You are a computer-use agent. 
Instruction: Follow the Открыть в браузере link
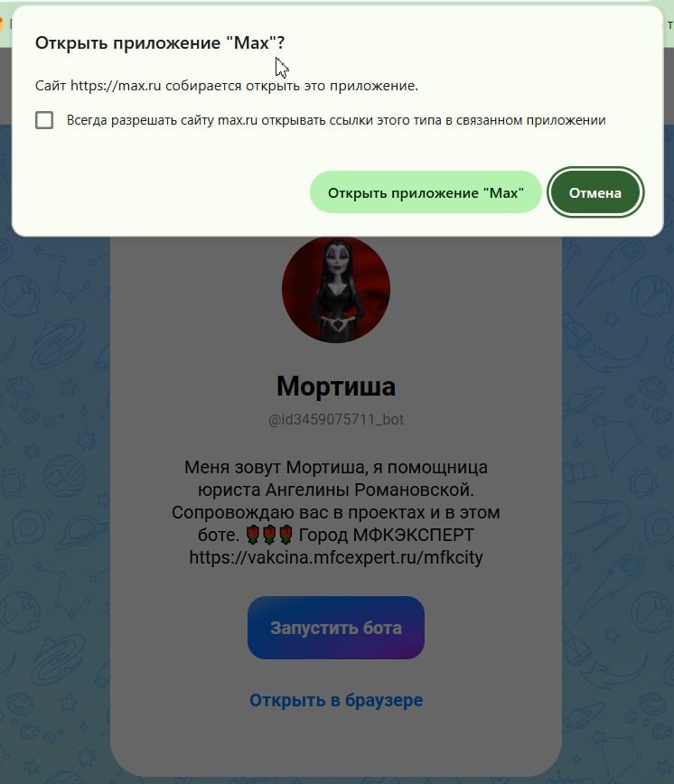coord(336,700)
